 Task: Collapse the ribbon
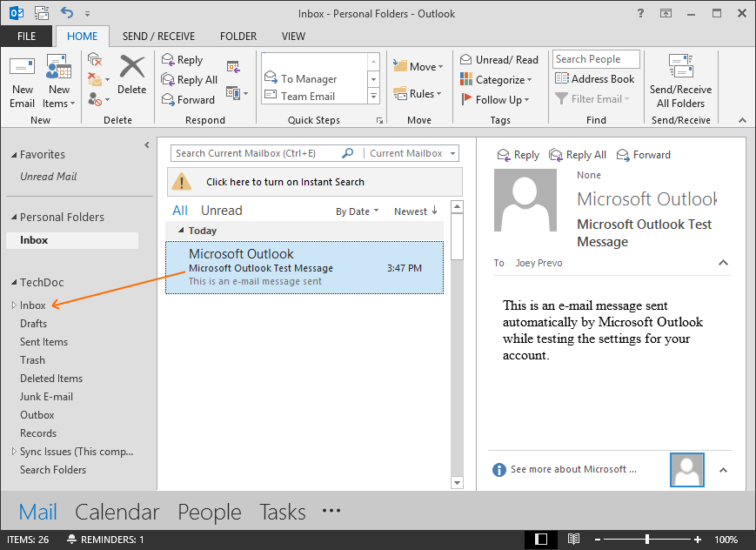click(742, 119)
